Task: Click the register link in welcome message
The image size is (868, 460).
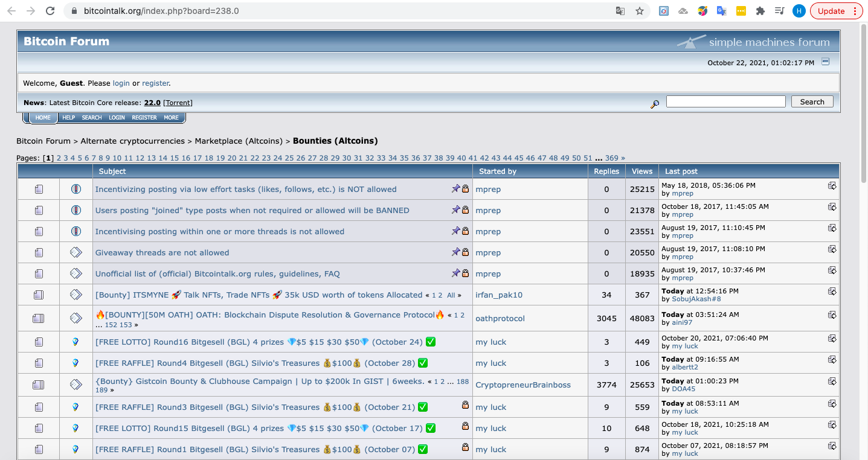Action: click(x=155, y=83)
